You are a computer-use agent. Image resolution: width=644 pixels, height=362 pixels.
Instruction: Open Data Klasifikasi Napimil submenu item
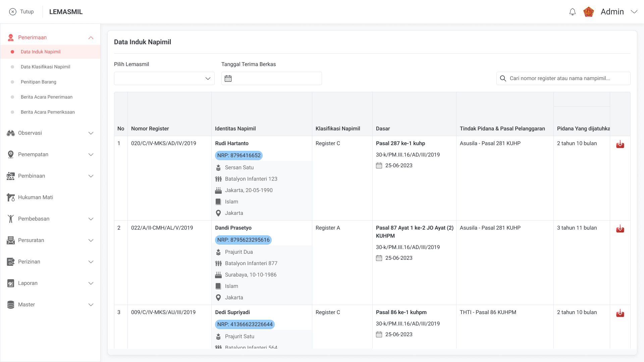[x=45, y=67]
